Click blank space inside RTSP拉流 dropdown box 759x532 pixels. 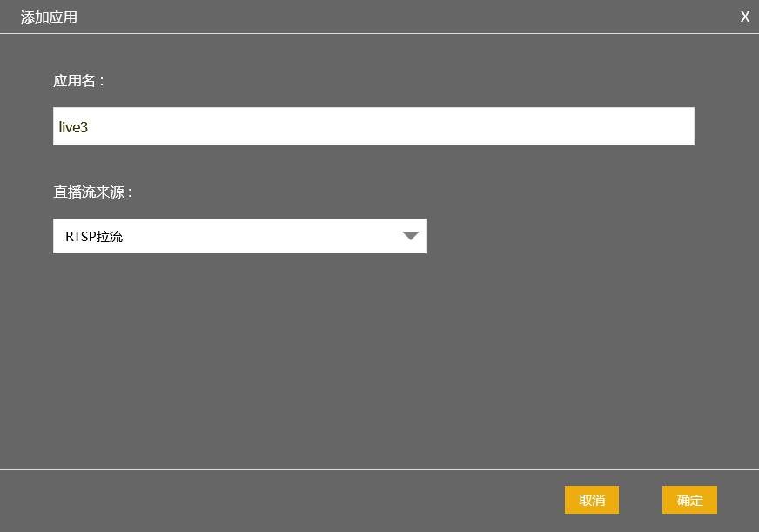click(x=261, y=236)
